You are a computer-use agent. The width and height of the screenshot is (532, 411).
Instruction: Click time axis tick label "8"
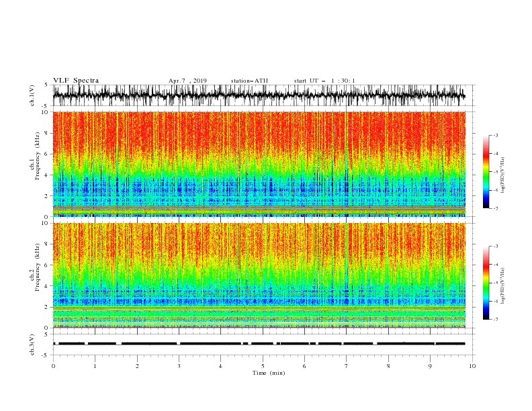coord(388,366)
